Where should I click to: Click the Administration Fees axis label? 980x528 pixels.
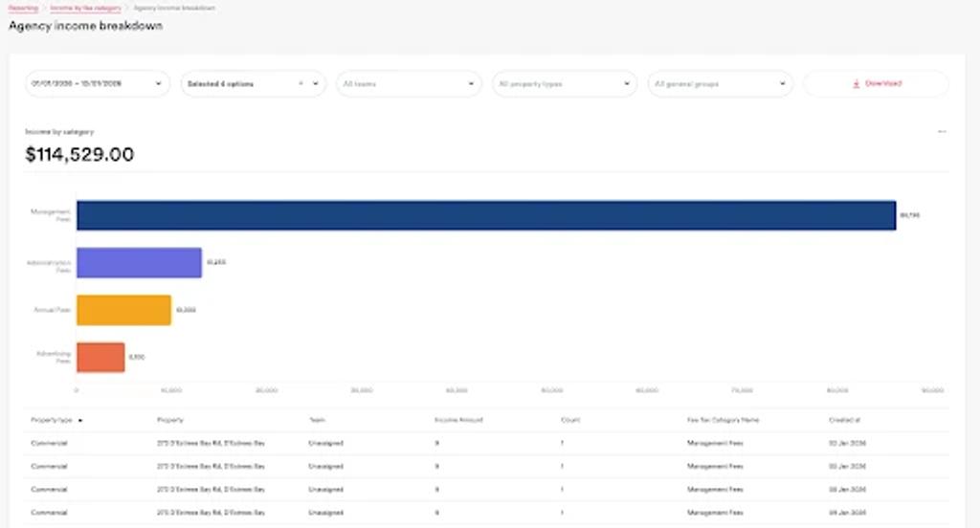[49, 266]
